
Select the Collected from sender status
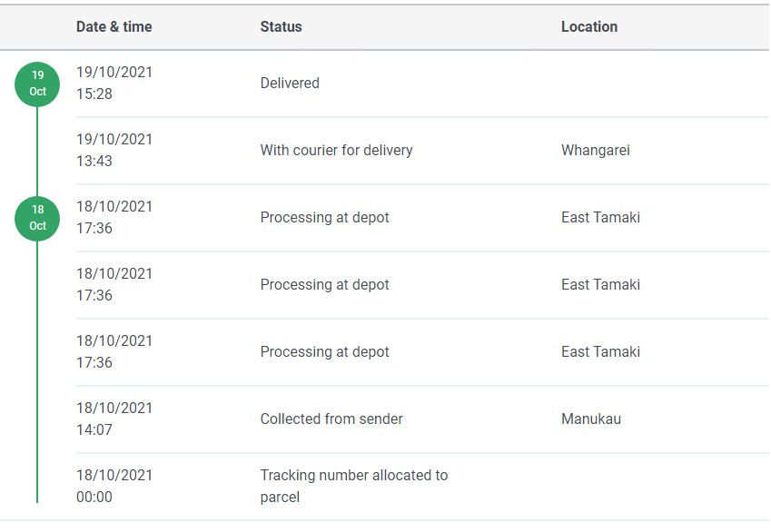(x=331, y=419)
